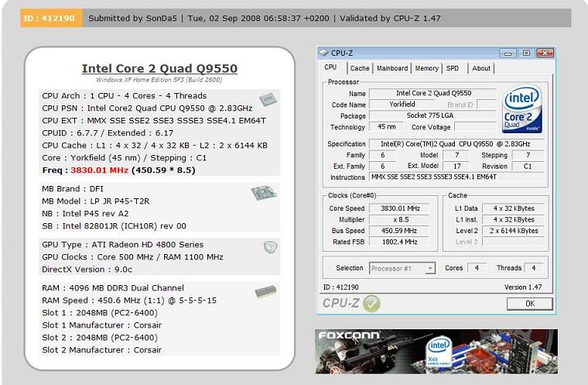Image resolution: width=588 pixels, height=385 pixels.
Task: Click the Instructions field in CPU-Z
Action: pyautogui.click(x=456, y=177)
